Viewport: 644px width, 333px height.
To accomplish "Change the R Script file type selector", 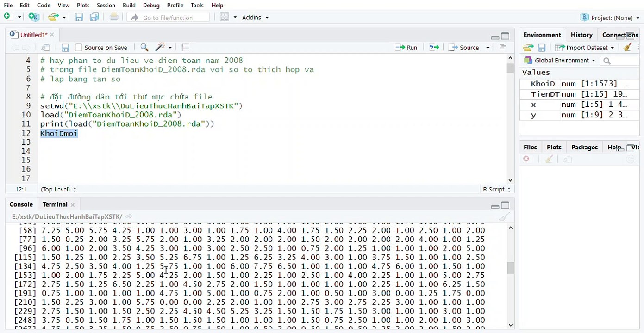I will point(497,190).
